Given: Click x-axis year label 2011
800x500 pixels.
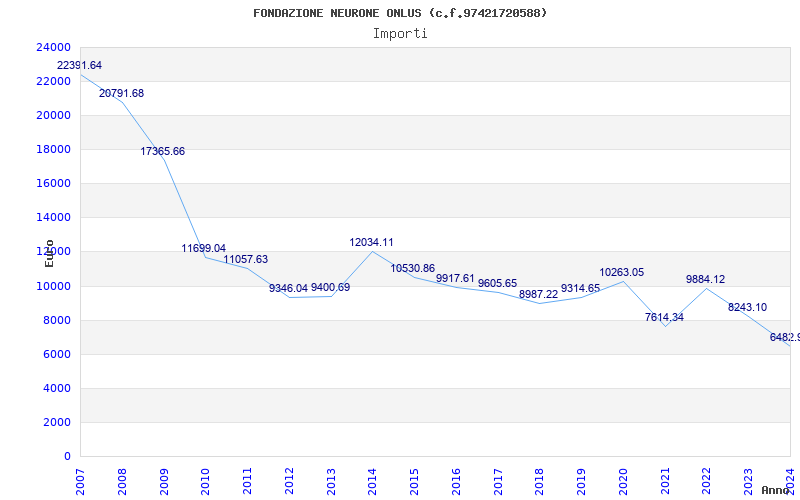Looking at the screenshot, I should tap(247, 481).
